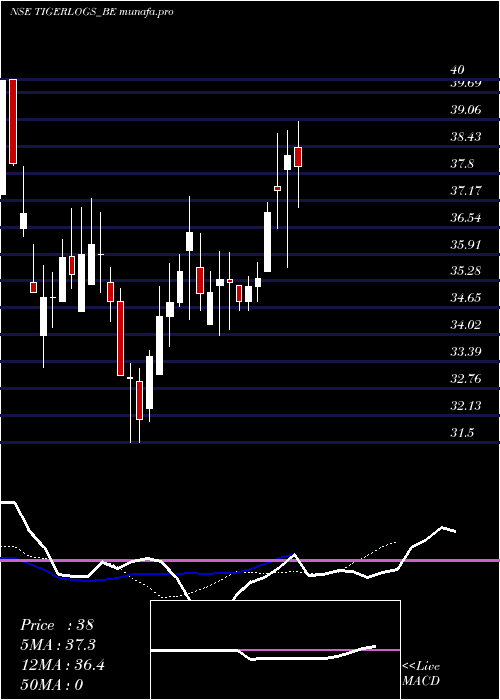Image resolution: width=500 pixels, height=700 pixels.
Task: Click the last red candle near 38.43
Action: click(x=298, y=157)
